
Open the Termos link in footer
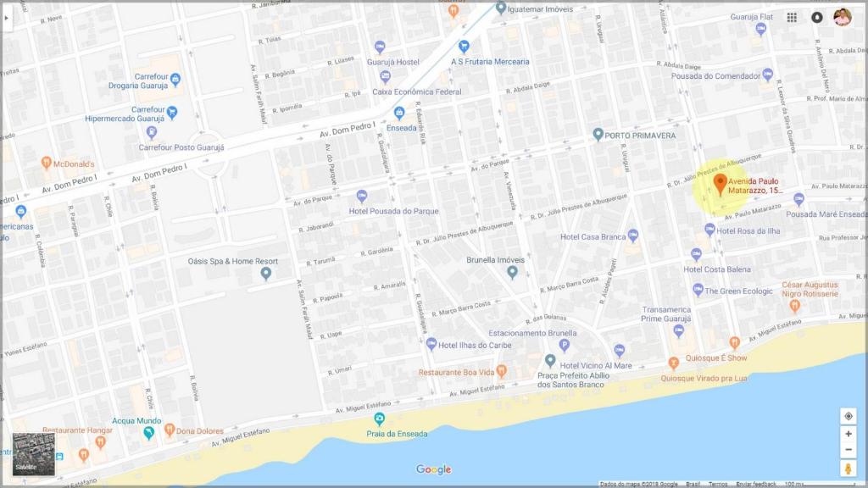coord(718,484)
